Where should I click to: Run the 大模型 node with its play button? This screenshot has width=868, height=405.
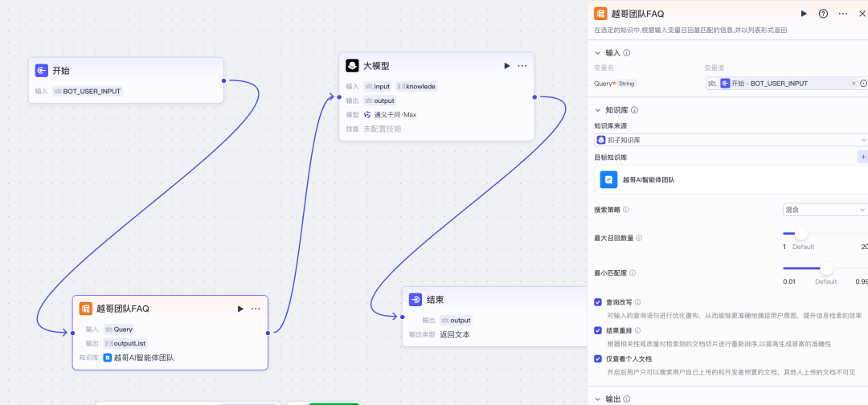[x=506, y=66]
